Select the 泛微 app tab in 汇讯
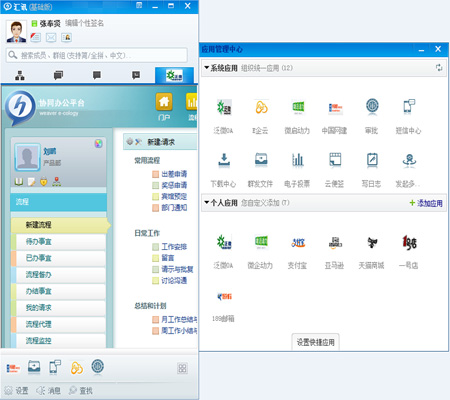Image resolution: width=450 pixels, height=400 pixels. click(174, 75)
